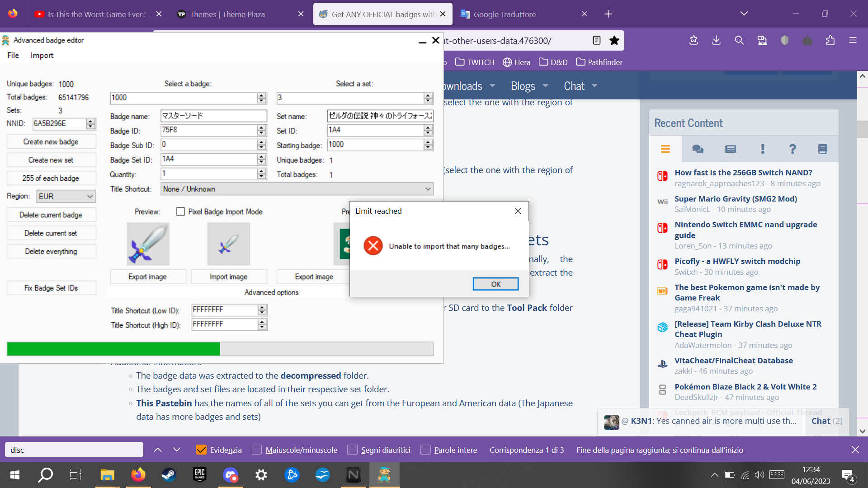Open the list all tabs chevron
This screenshot has width=868, height=488.
pos(744,14)
